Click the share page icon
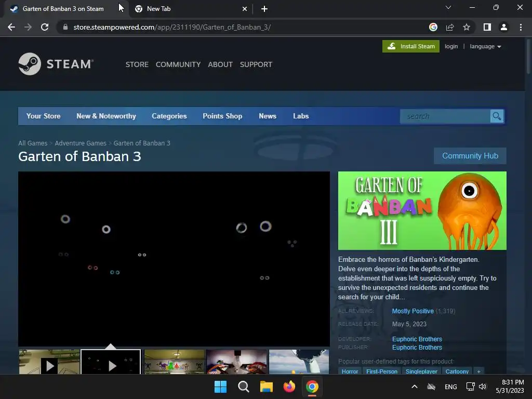The image size is (532, 399). coord(450,27)
